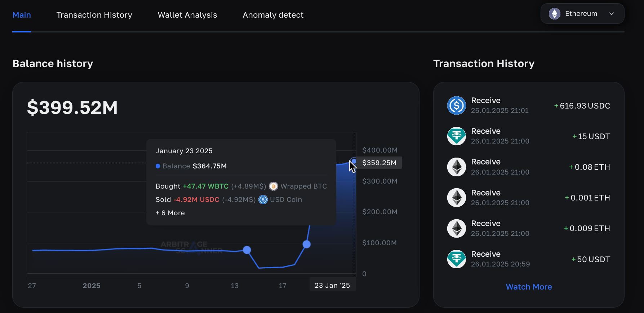Expand the '+ 6 More' transactions list
The width and height of the screenshot is (644, 313).
point(170,213)
